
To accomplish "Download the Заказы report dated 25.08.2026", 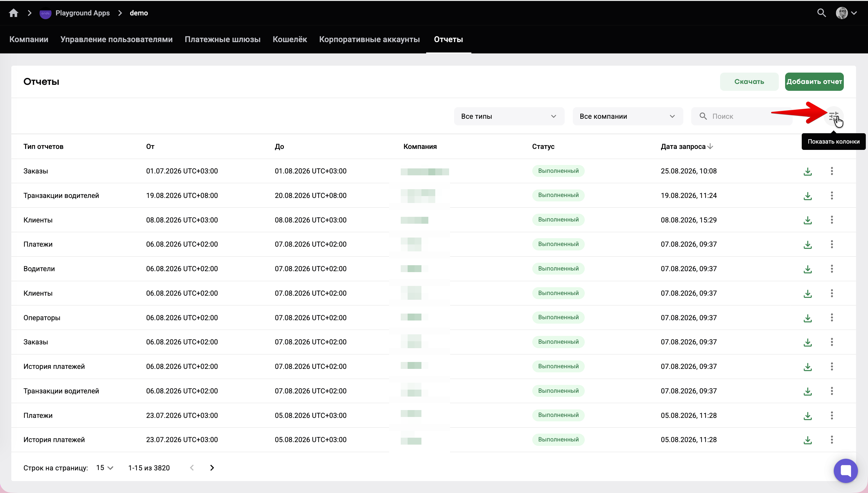I will coord(808,171).
